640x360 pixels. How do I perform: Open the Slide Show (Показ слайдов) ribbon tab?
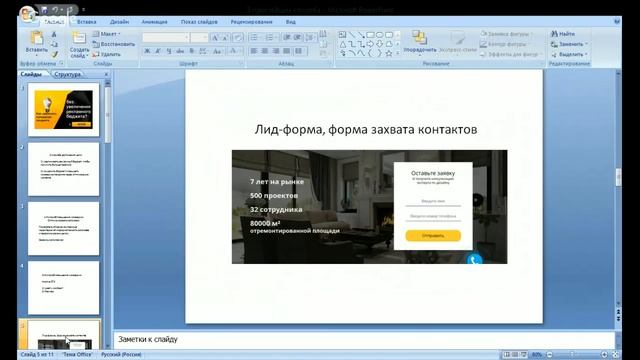tap(199, 22)
